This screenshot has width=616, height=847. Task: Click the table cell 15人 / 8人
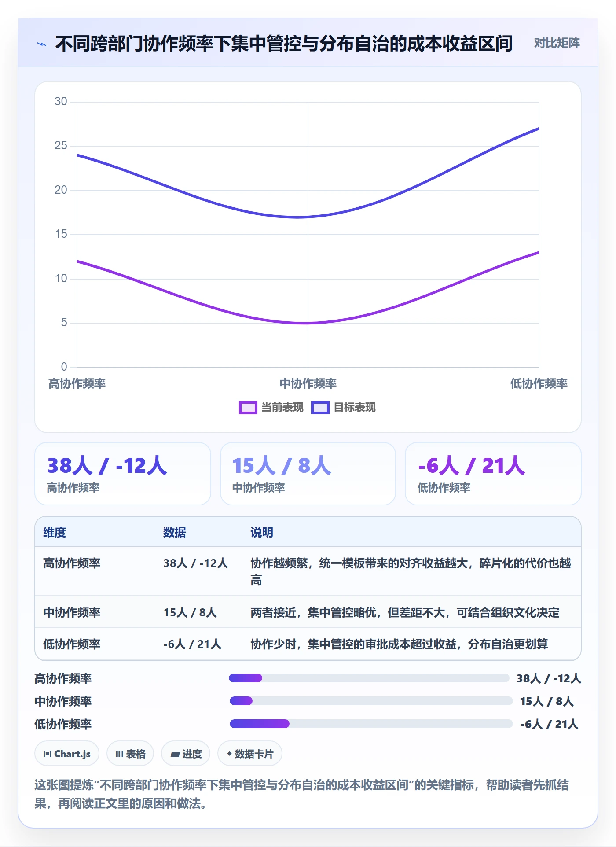(190, 612)
